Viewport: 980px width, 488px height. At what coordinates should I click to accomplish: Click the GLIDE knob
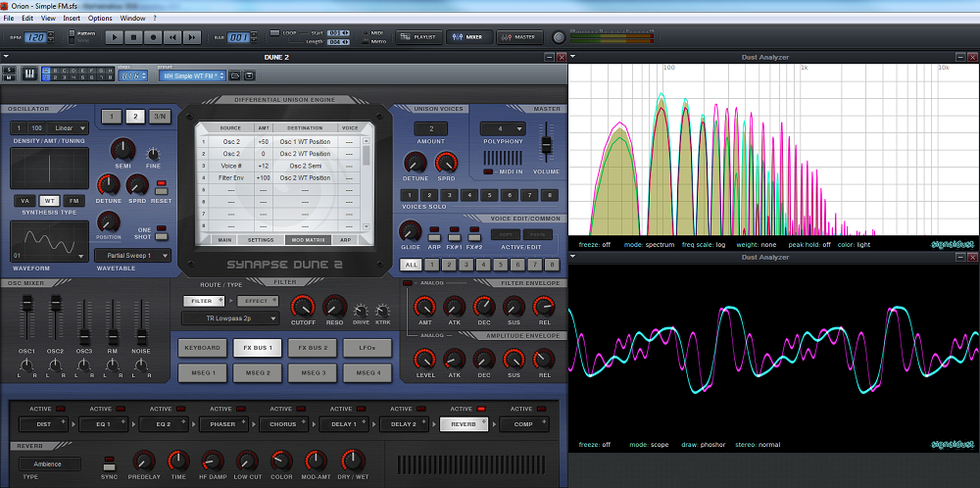410,231
